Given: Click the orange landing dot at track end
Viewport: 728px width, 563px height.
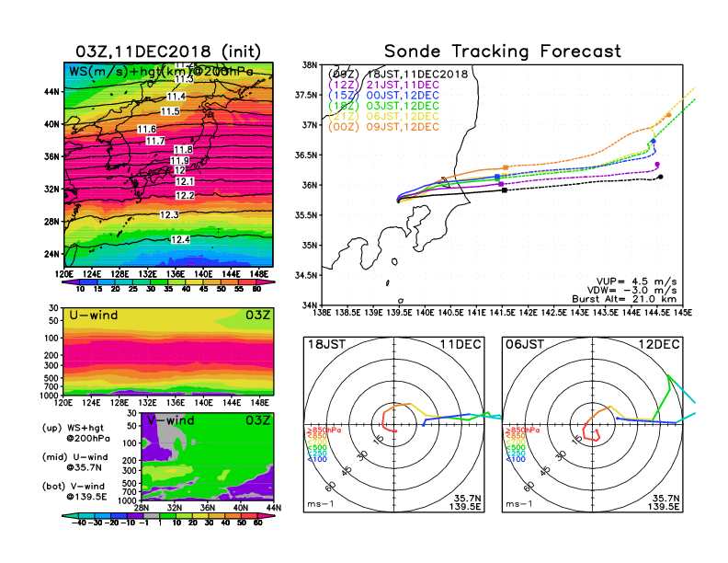Looking at the screenshot, I should [x=668, y=115].
